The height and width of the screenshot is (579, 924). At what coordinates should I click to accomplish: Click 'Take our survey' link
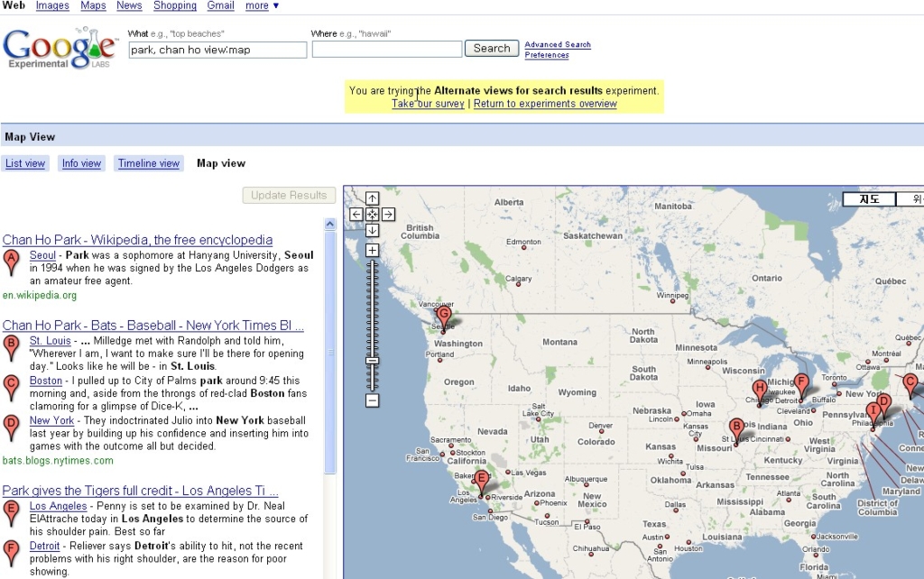[428, 104]
